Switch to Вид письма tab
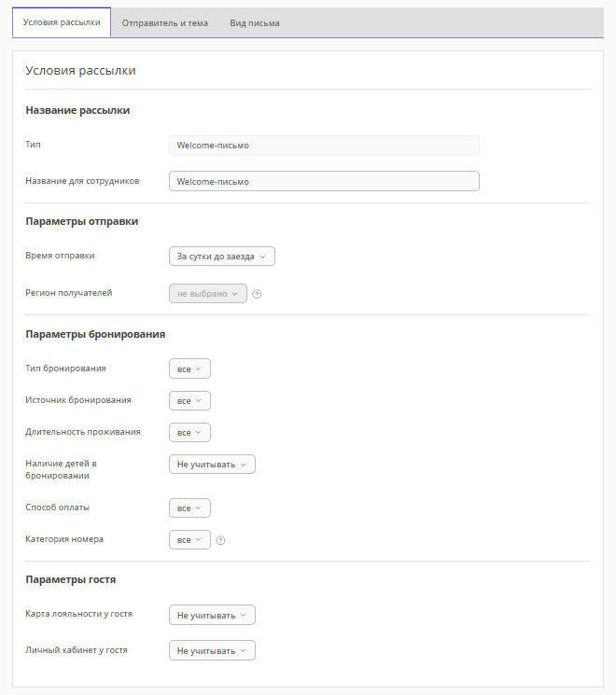The image size is (616, 695). click(x=255, y=22)
